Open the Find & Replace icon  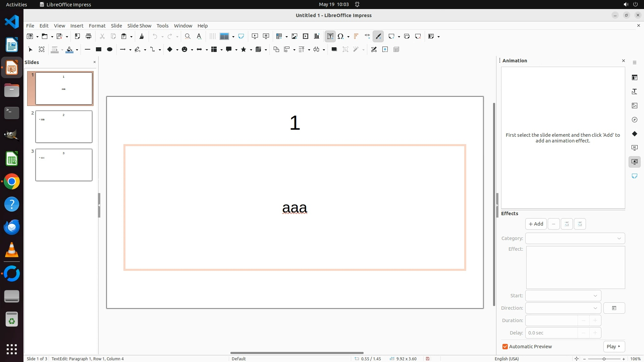187,36
